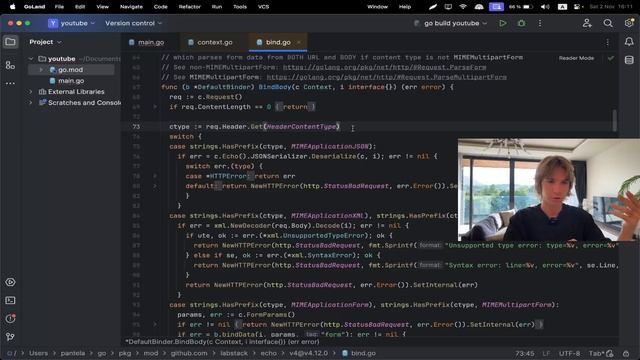Open the Apple menu
The height and width of the screenshot is (360, 640).
(12, 7)
